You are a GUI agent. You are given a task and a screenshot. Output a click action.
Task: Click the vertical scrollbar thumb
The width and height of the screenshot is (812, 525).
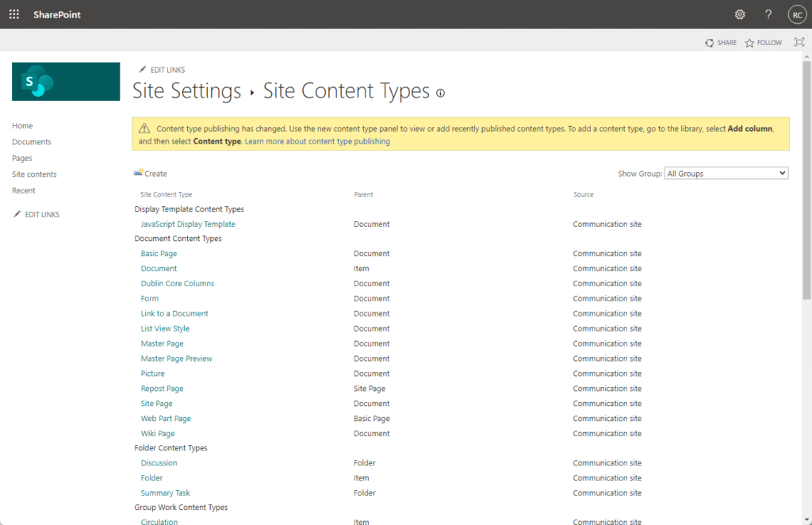(x=806, y=180)
